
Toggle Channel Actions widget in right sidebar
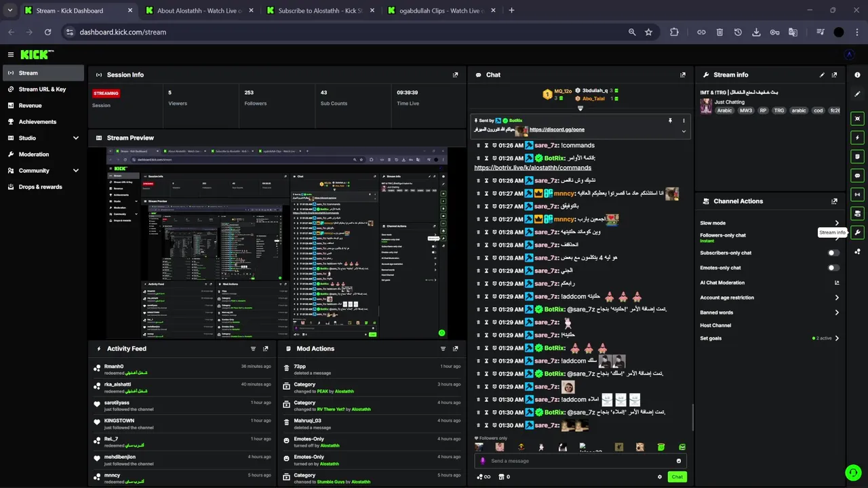pyautogui.click(x=857, y=213)
